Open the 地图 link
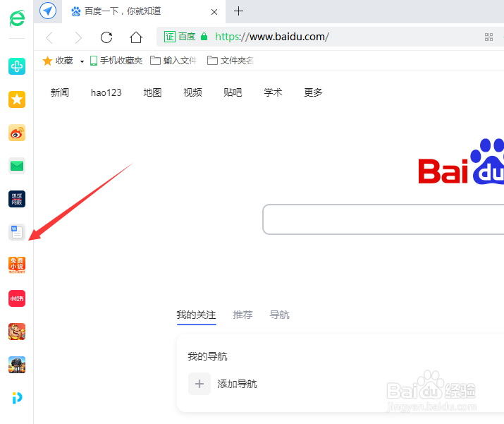Screen dimensions: 504x424 click(x=152, y=92)
